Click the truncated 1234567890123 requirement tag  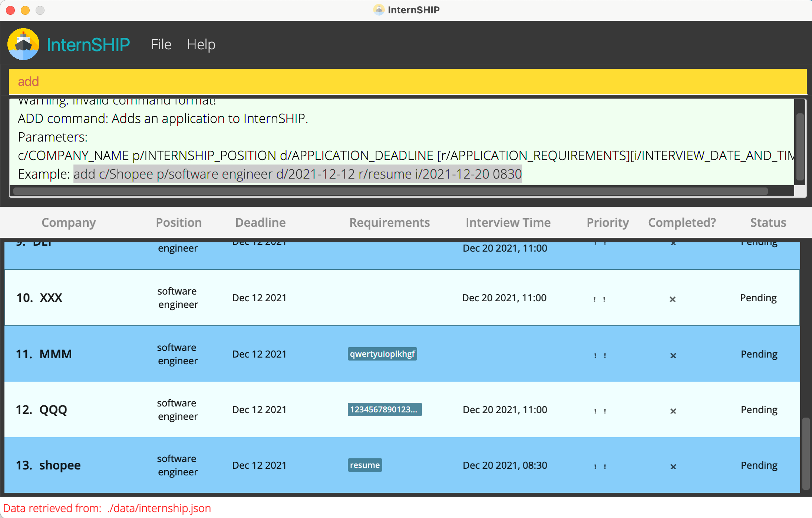384,409
